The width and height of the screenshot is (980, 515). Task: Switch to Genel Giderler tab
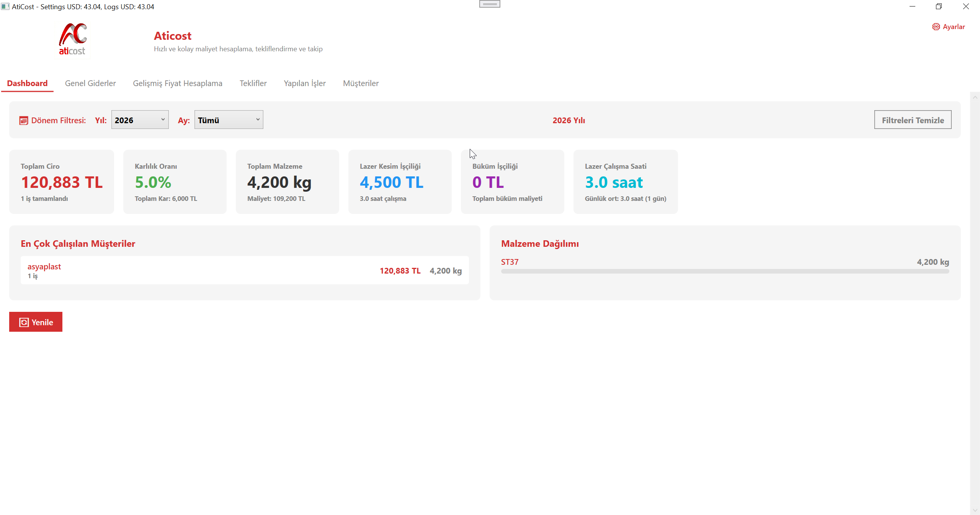point(90,83)
